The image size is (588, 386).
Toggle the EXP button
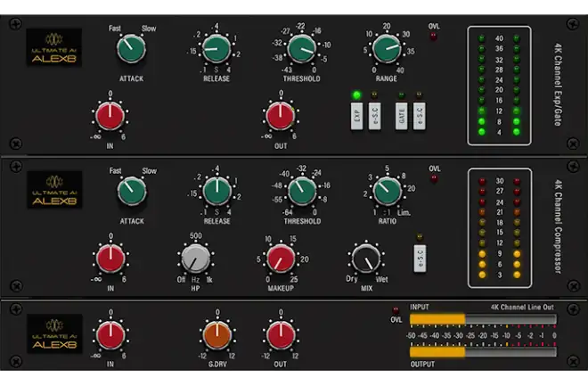pyautogui.click(x=356, y=116)
